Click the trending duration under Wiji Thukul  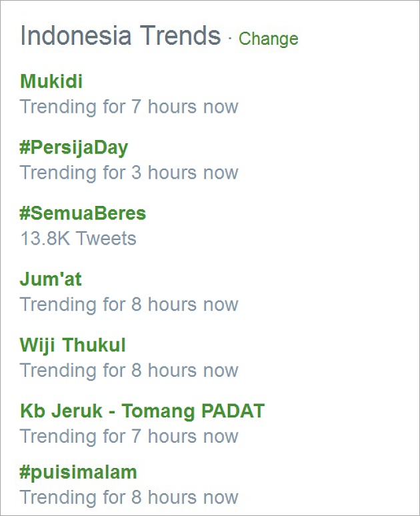click(129, 370)
